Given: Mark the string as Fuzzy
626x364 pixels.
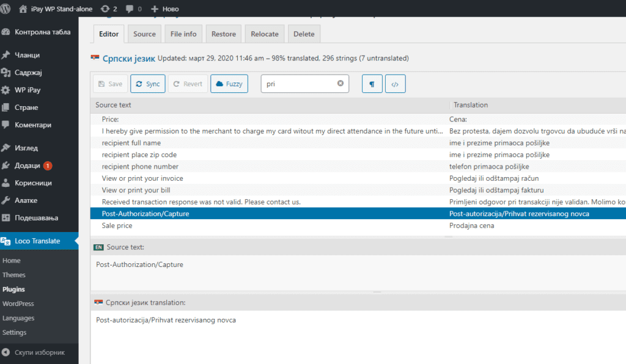Looking at the screenshot, I should (x=229, y=84).
